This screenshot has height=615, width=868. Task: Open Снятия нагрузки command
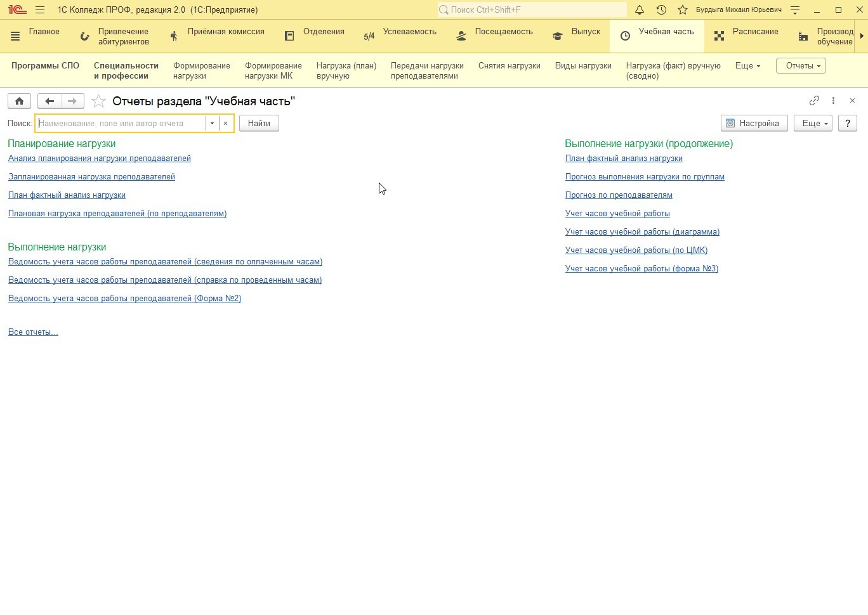click(x=510, y=66)
